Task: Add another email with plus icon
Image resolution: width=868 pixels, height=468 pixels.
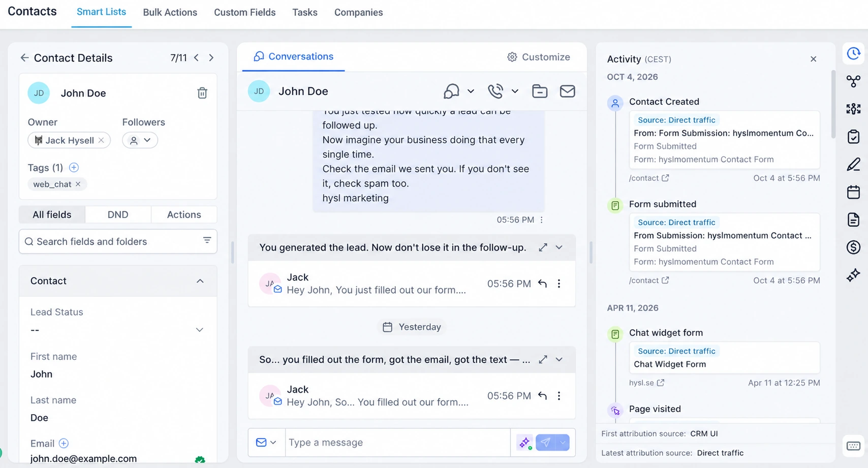Action: tap(64, 444)
